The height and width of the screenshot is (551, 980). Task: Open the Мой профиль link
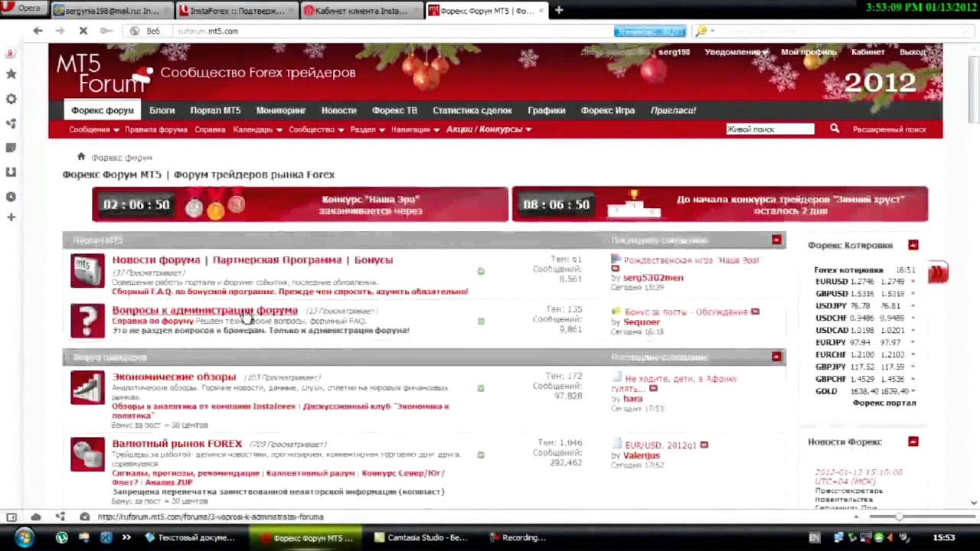pyautogui.click(x=808, y=52)
